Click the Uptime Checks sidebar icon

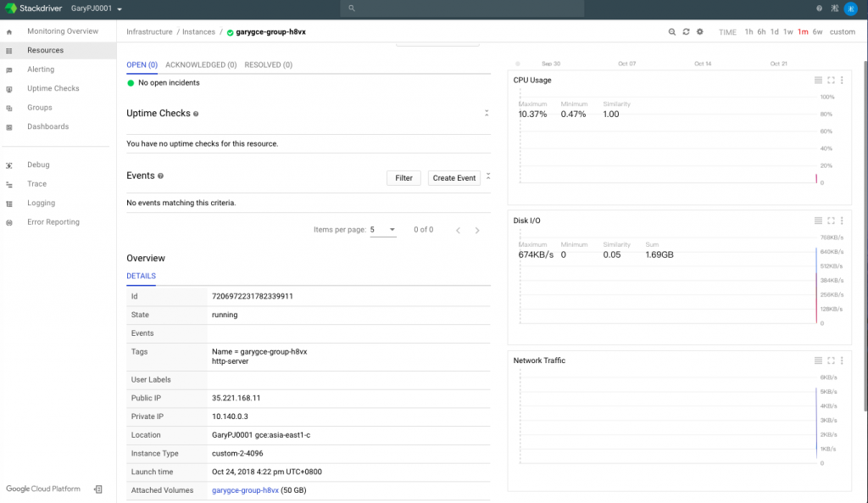pyautogui.click(x=8, y=89)
